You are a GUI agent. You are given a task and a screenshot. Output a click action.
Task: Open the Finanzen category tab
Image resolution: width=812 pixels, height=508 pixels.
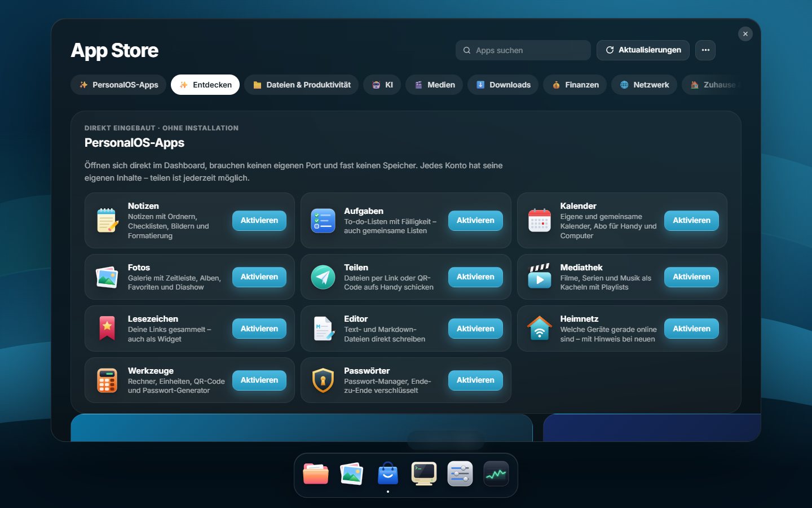(x=575, y=85)
